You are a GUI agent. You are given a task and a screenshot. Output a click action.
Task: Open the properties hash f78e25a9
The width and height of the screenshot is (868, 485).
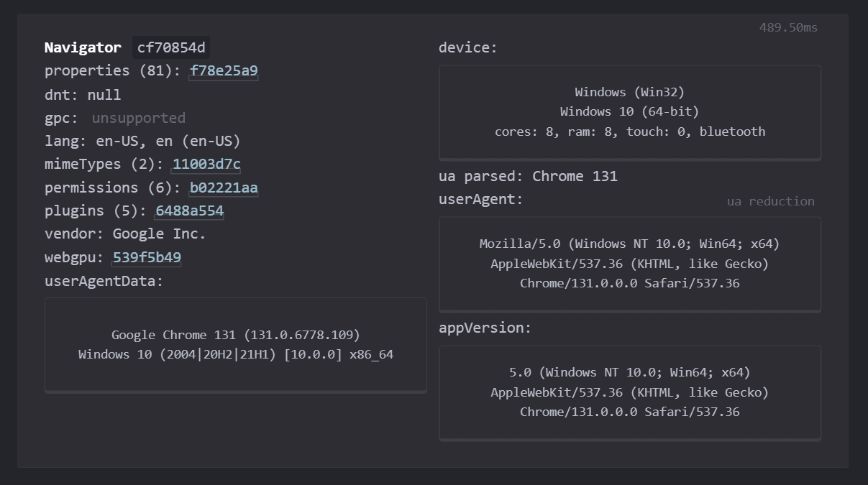(224, 71)
